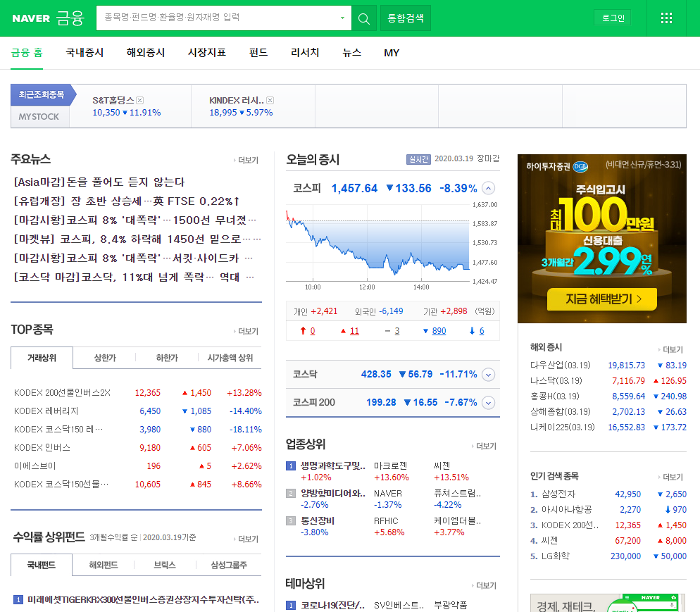This screenshot has width=700, height=612.
Task: Expand the 코스닥 chart arrow
Action: coord(489,375)
